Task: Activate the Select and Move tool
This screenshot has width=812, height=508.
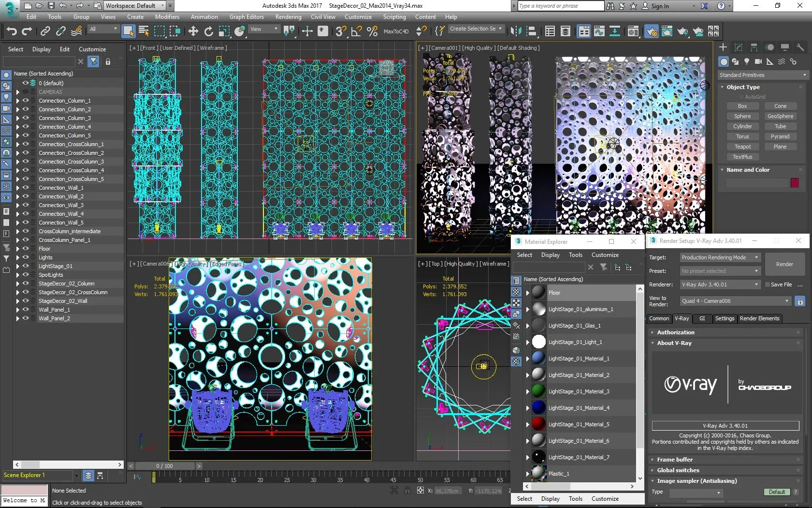Action: point(193,31)
